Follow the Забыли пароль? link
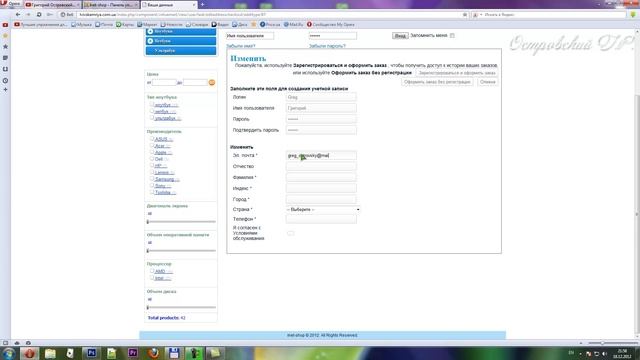Screen dimensions: 640x360 point(327,46)
